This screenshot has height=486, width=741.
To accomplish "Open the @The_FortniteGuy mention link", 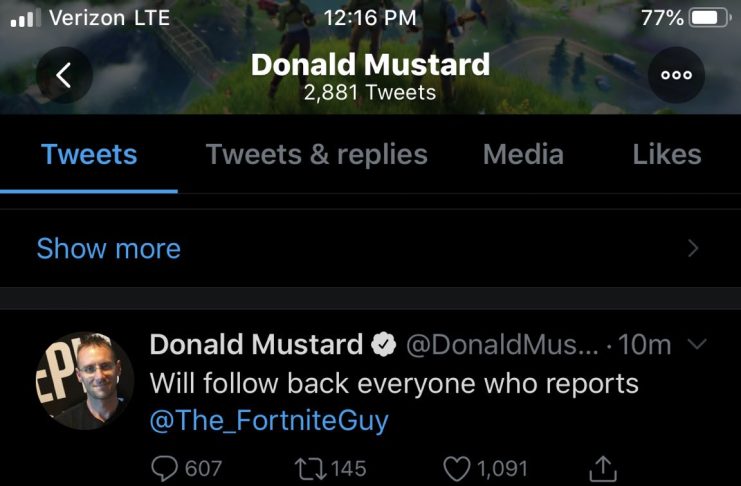I will point(269,420).
